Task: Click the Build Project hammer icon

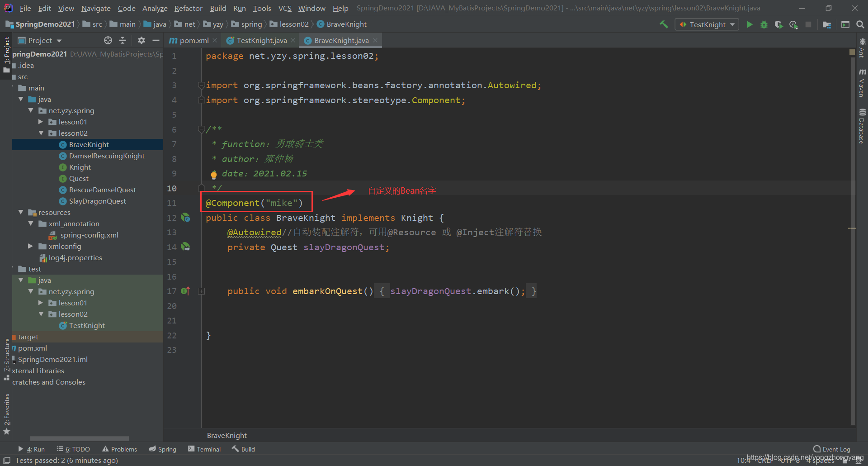Action: (x=664, y=24)
